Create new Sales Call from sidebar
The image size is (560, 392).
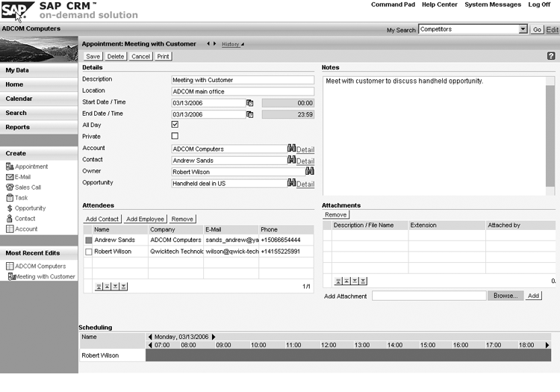(28, 187)
